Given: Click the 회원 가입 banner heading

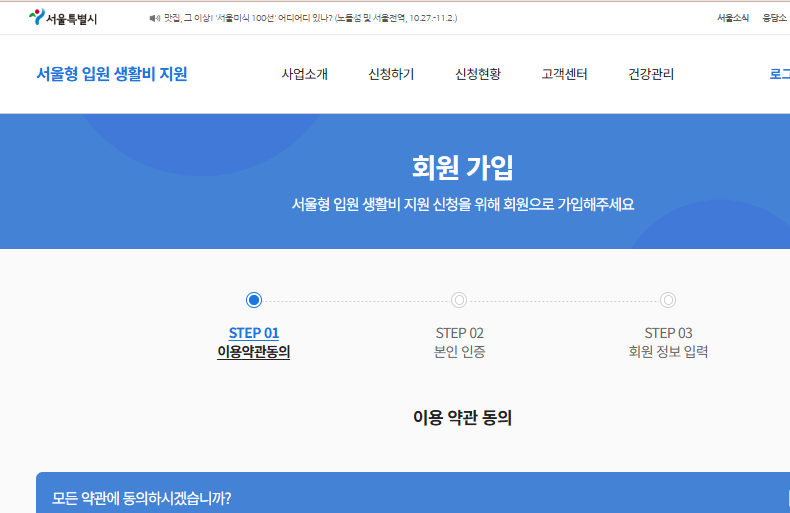Looking at the screenshot, I should pos(463,168).
